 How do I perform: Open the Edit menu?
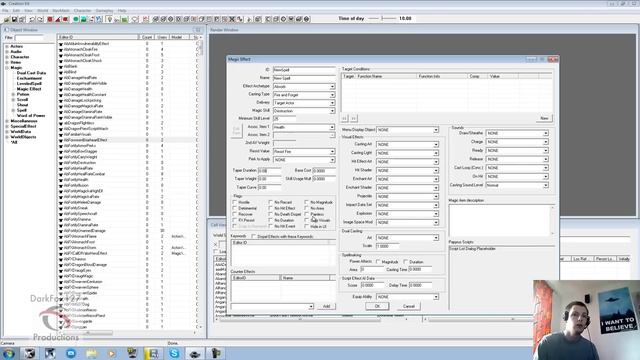coord(16,11)
